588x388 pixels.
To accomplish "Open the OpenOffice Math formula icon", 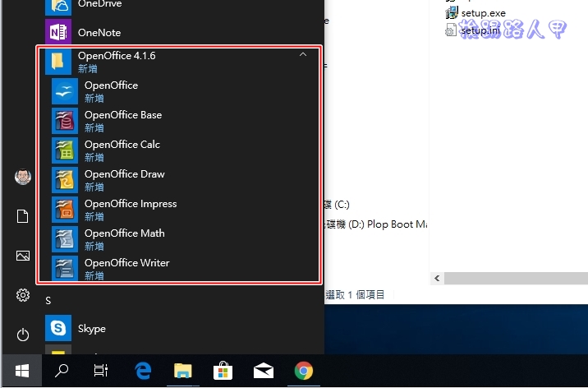I will tap(65, 239).
